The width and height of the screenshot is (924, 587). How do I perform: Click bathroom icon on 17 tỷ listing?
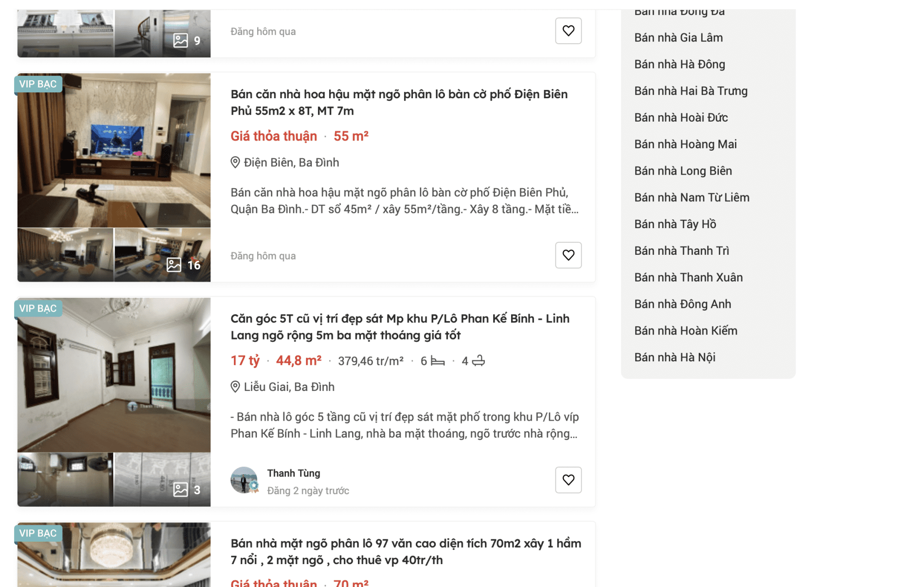(x=479, y=361)
